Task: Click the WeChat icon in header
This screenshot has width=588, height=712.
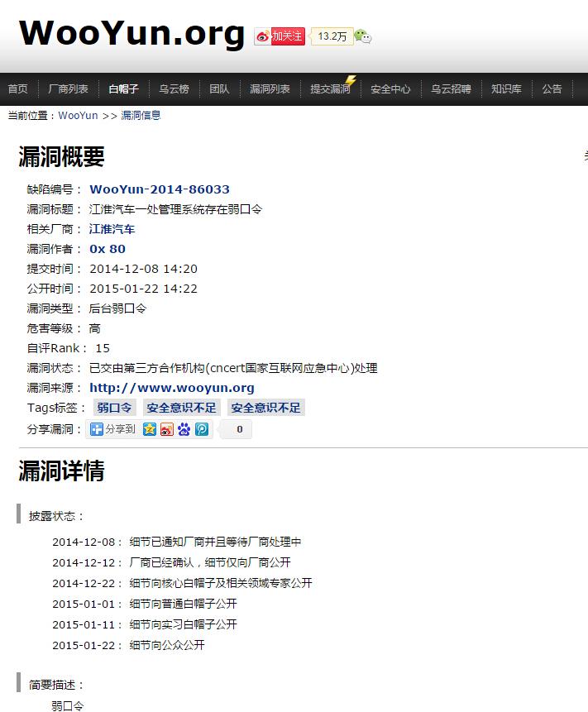Action: (362, 36)
